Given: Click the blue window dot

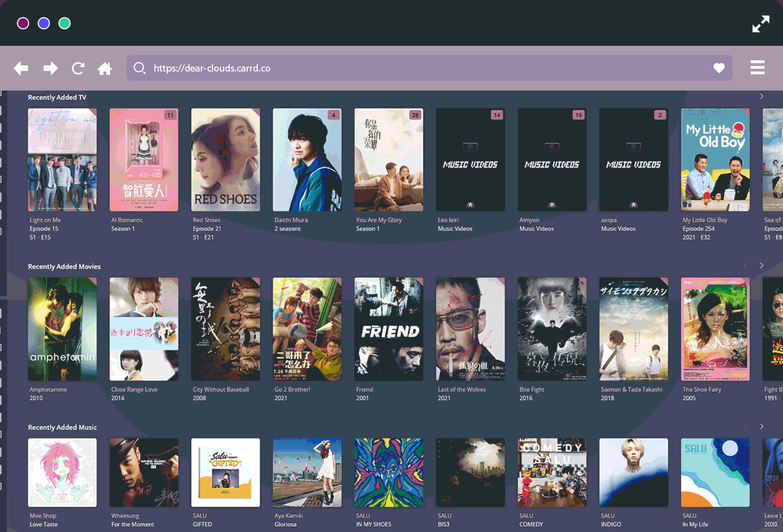Looking at the screenshot, I should (x=44, y=23).
